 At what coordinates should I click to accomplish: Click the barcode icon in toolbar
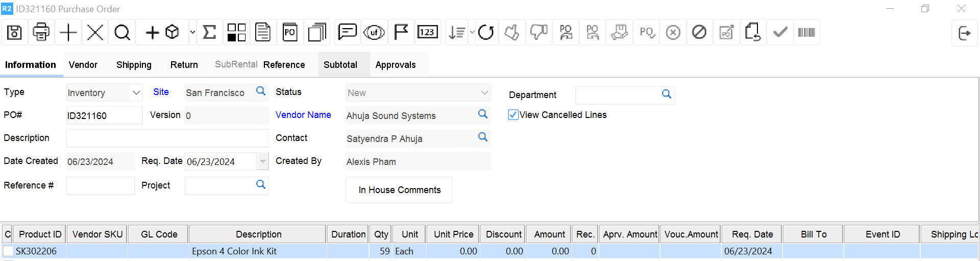point(806,33)
